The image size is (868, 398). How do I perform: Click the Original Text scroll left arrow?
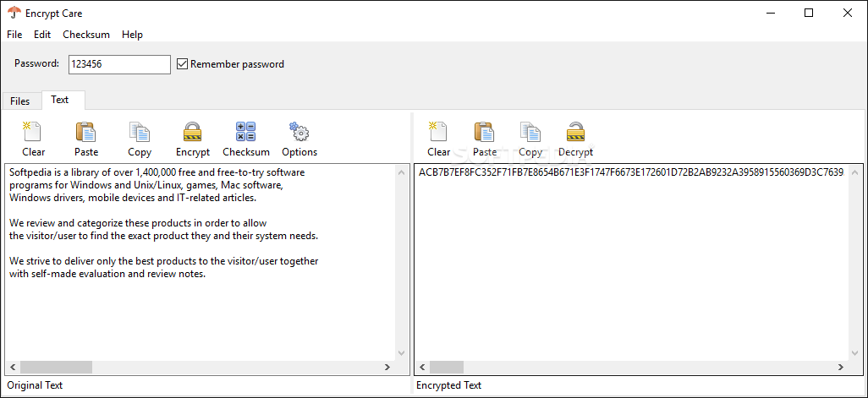pos(12,367)
